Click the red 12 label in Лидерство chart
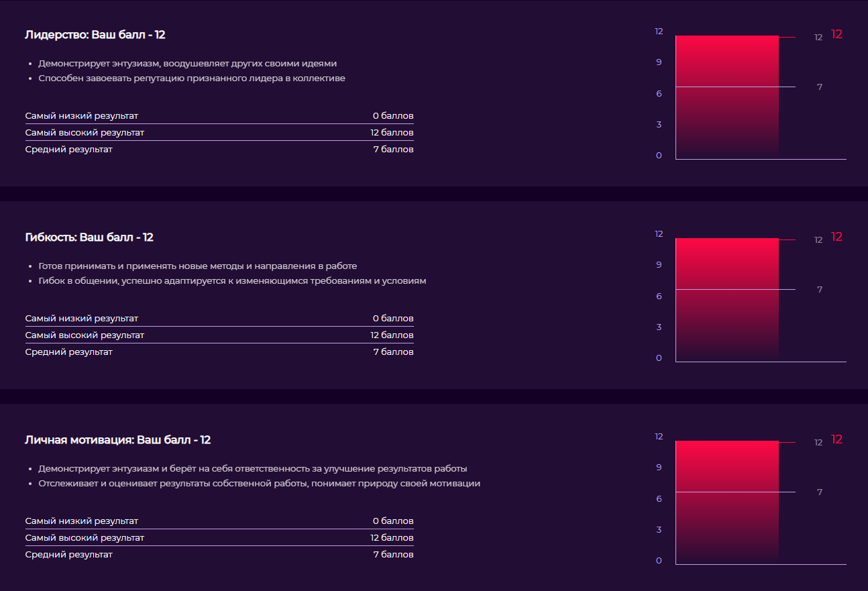 coord(836,35)
